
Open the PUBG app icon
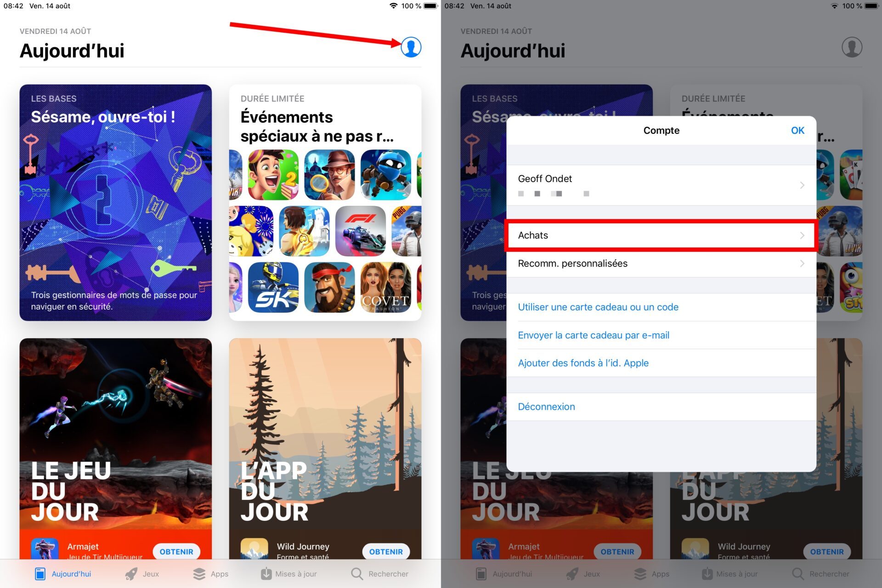click(x=407, y=231)
